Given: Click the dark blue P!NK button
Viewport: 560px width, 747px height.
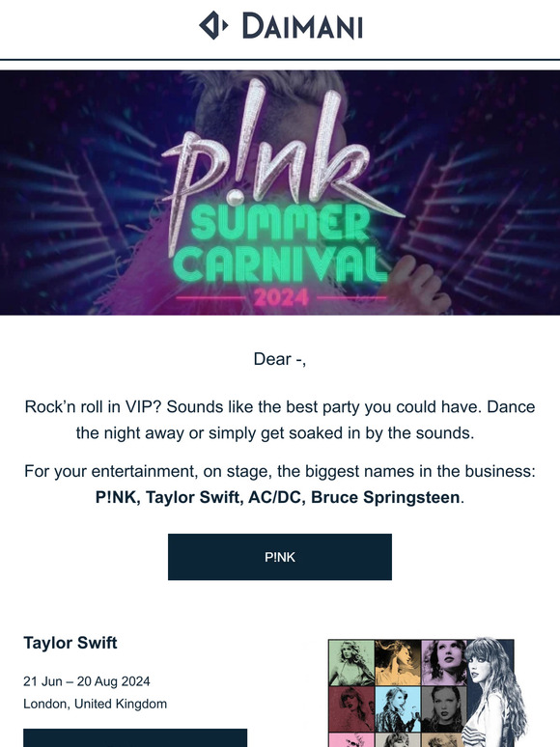Looking at the screenshot, I should point(280,557).
